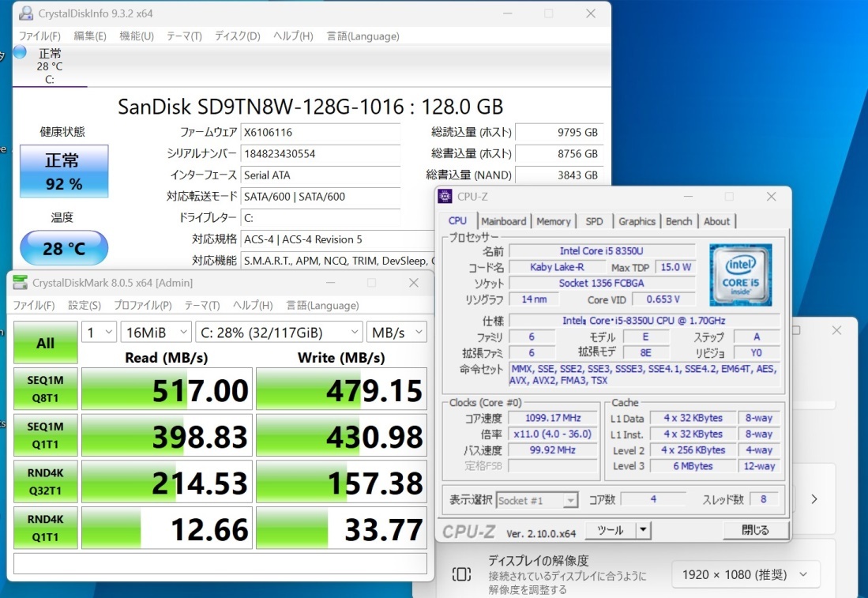Switch to the Bench tab in CPU-Z
The height and width of the screenshot is (598, 868).
(678, 221)
